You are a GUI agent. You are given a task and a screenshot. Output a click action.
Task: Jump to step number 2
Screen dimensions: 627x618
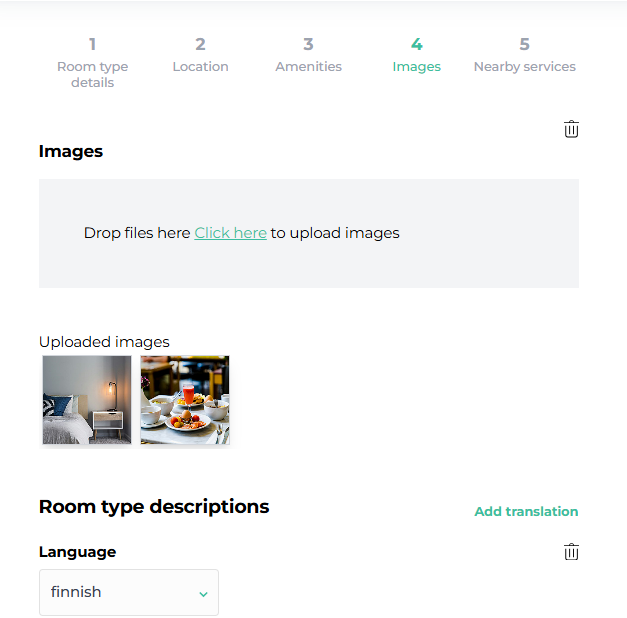[200, 44]
